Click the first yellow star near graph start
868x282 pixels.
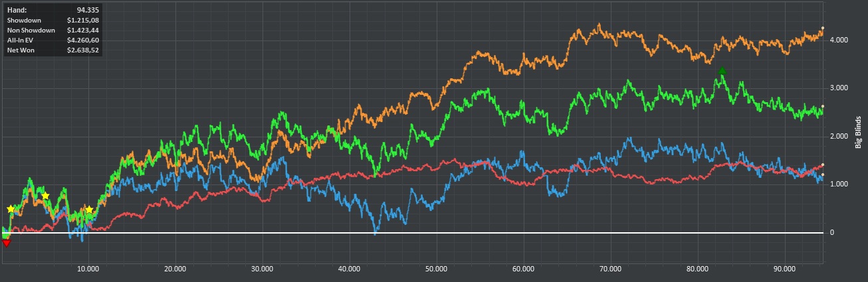pyautogui.click(x=11, y=209)
